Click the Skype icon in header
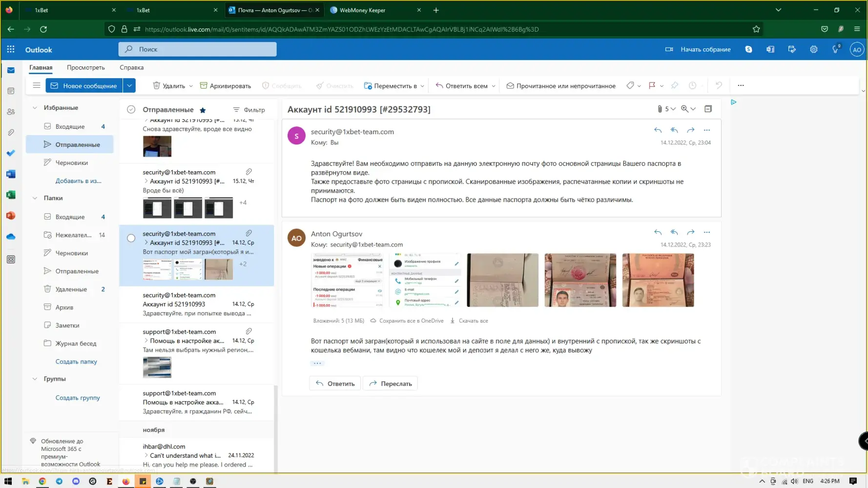Screen dimensions: 868x488 (748, 49)
